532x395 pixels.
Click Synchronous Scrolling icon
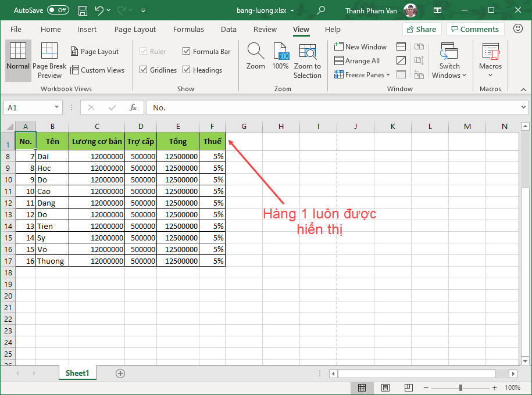(x=419, y=60)
